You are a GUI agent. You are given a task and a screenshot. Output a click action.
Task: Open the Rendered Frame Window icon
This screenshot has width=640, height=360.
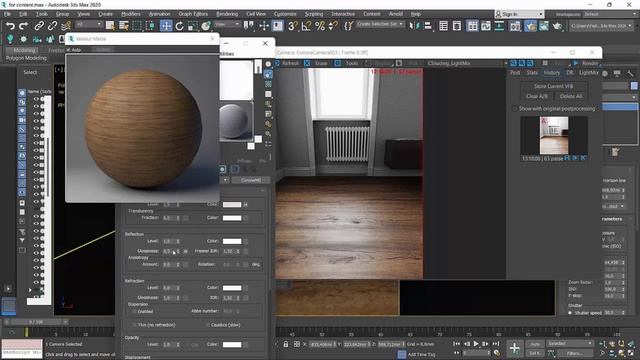click(543, 26)
